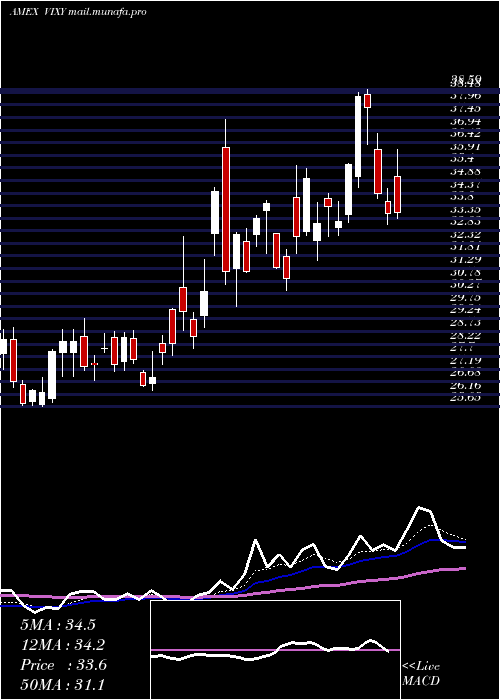Click the 'Price : 33.6' legend value
The image size is (500, 700).
tap(63, 665)
